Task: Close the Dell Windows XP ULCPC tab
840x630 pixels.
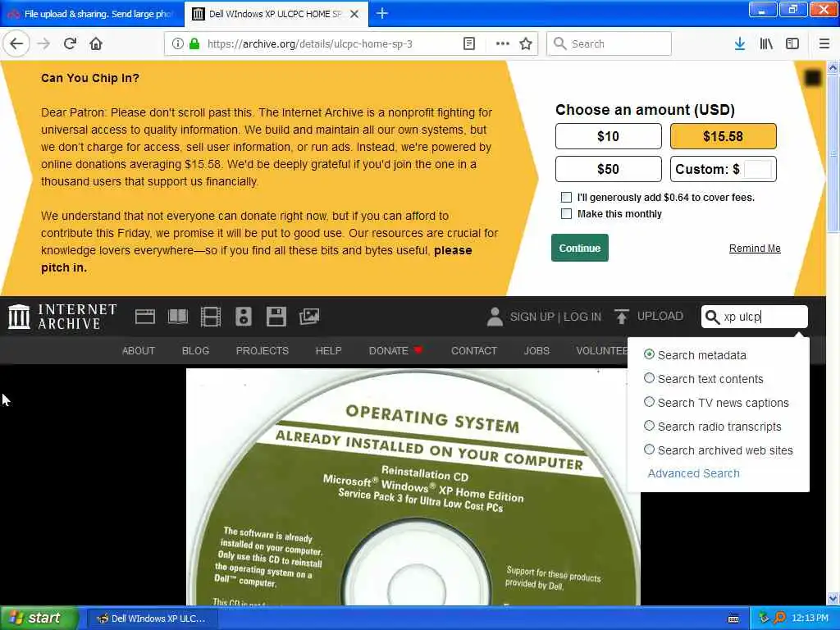Action: tap(354, 14)
